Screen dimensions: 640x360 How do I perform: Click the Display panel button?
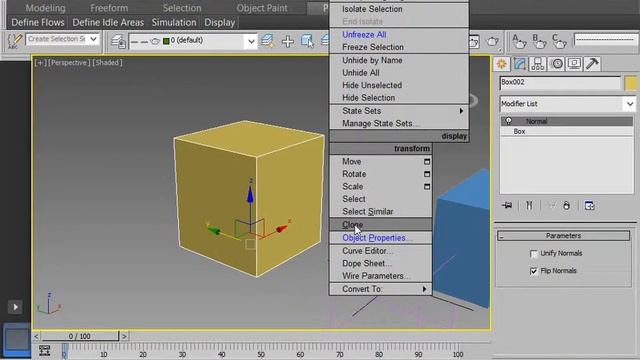pyautogui.click(x=220, y=22)
